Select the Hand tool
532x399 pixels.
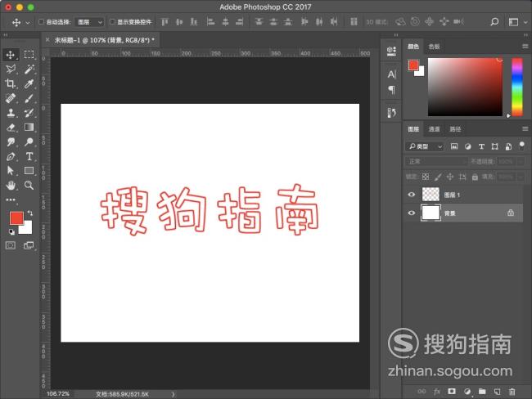[x=11, y=185]
